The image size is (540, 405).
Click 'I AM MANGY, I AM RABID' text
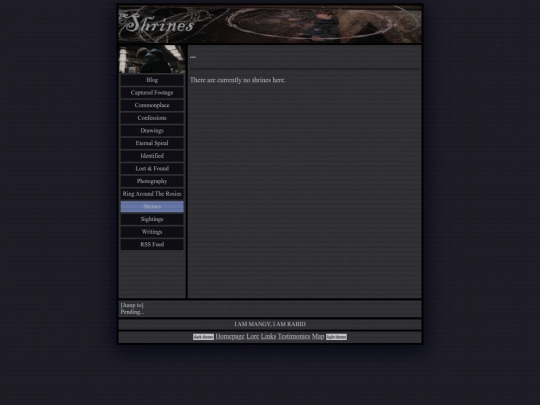pyautogui.click(x=270, y=324)
